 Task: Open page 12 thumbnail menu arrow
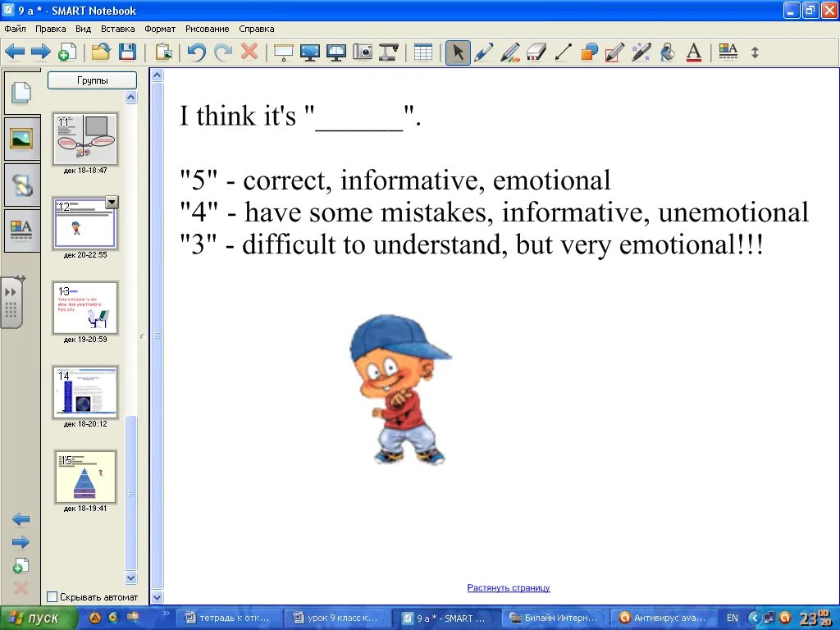pyautogui.click(x=112, y=203)
